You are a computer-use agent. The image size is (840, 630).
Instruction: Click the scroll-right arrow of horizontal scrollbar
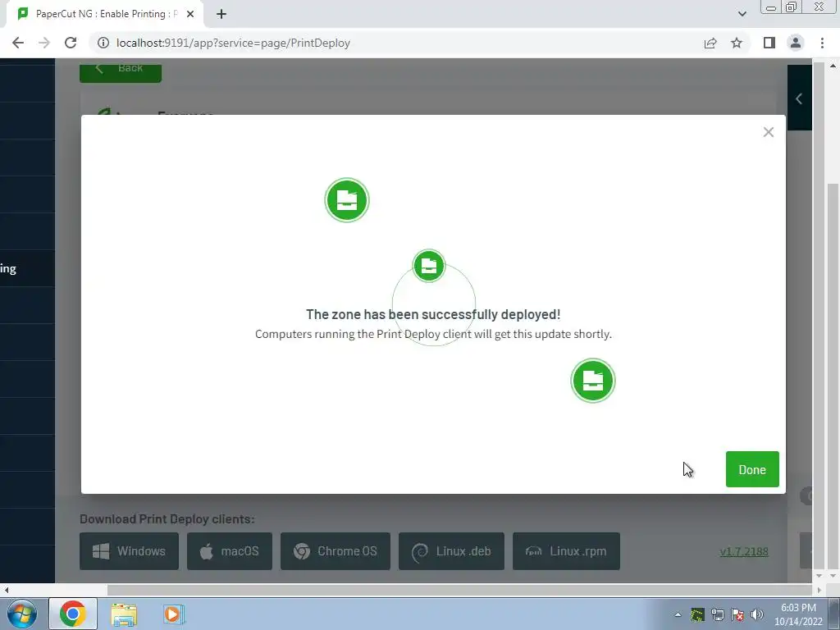click(x=819, y=590)
